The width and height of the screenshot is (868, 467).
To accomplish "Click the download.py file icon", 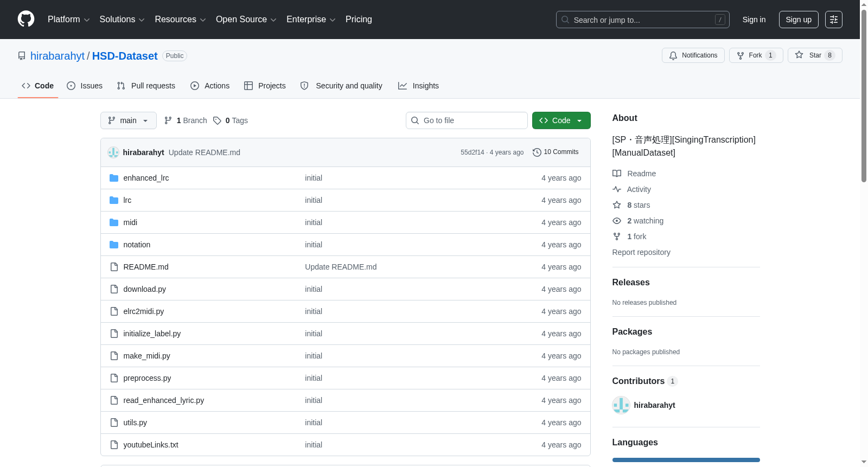I will pyautogui.click(x=114, y=289).
